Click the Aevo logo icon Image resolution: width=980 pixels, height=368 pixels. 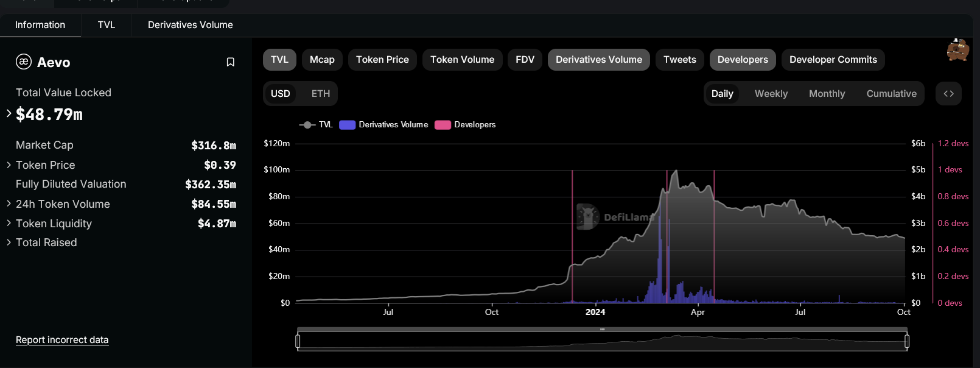click(x=24, y=62)
